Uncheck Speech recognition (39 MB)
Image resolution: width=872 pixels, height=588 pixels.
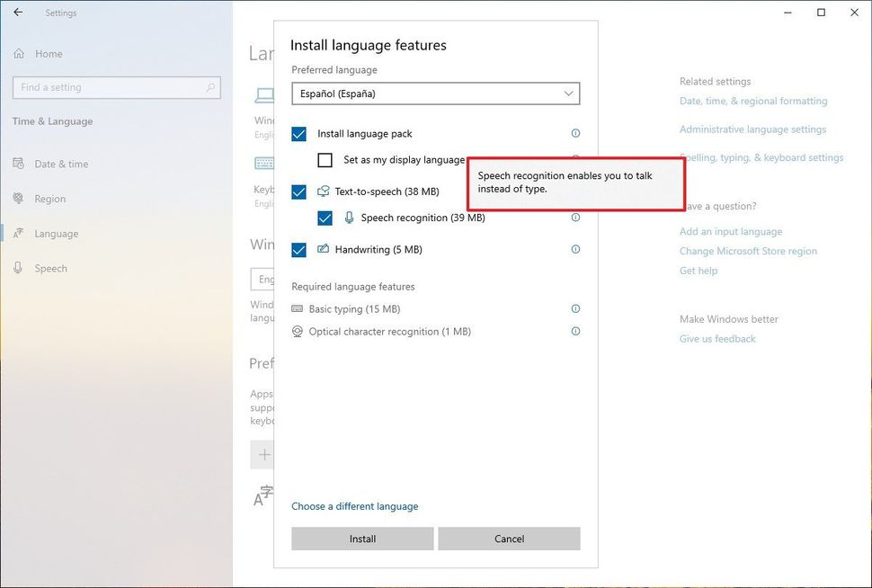[x=325, y=218]
